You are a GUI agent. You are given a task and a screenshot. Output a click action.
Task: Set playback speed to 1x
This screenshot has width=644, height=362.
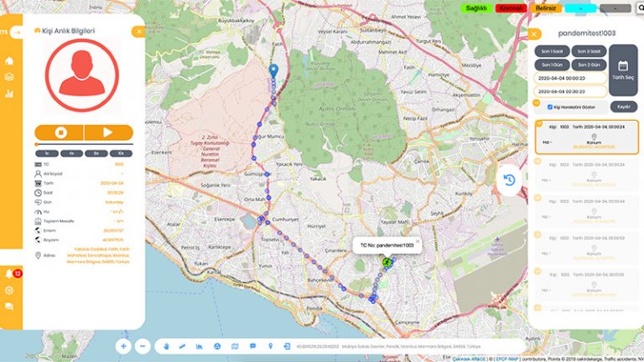click(46, 153)
